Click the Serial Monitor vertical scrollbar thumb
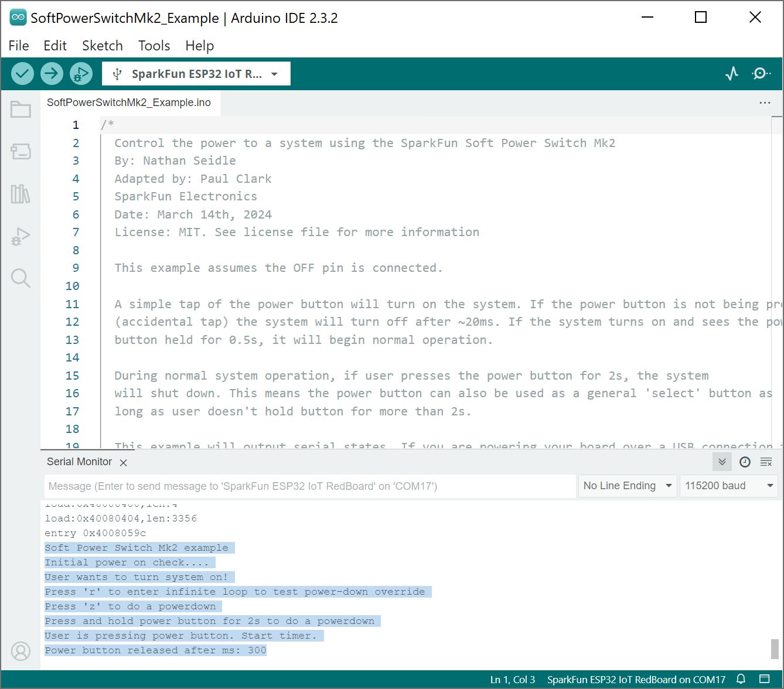Screen dimensions: 784x689 (x=775, y=649)
